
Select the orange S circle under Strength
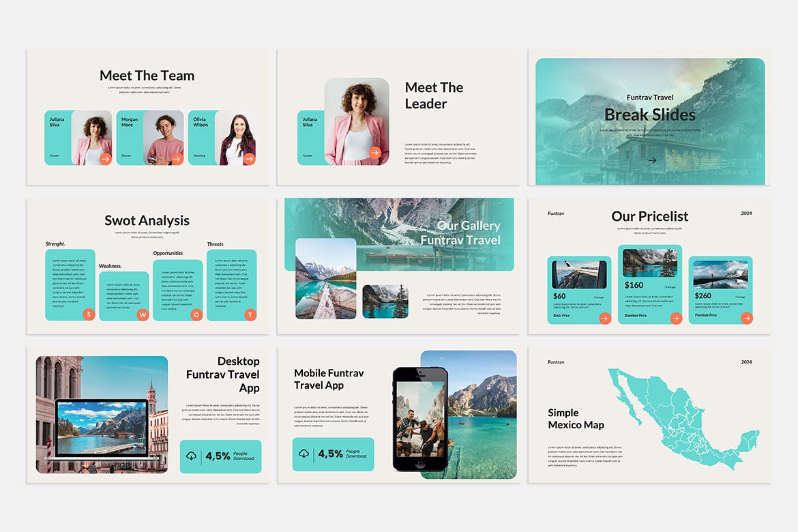(88, 314)
